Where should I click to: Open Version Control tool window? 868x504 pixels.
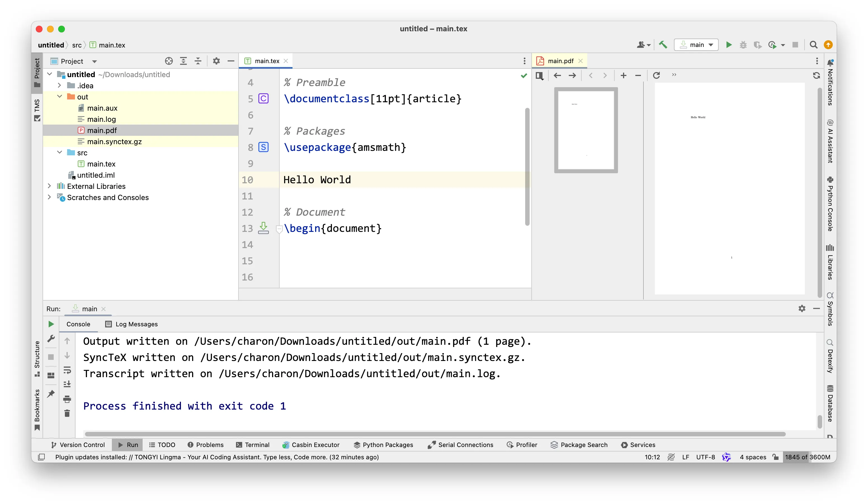(78, 445)
